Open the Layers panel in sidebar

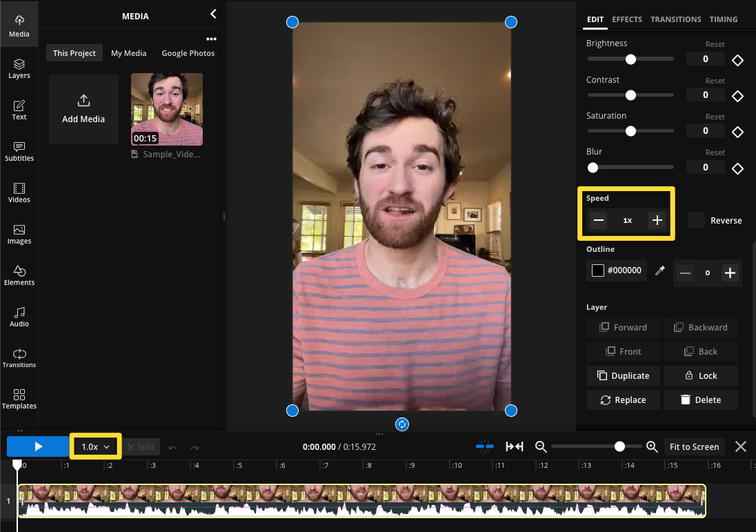tap(19, 68)
